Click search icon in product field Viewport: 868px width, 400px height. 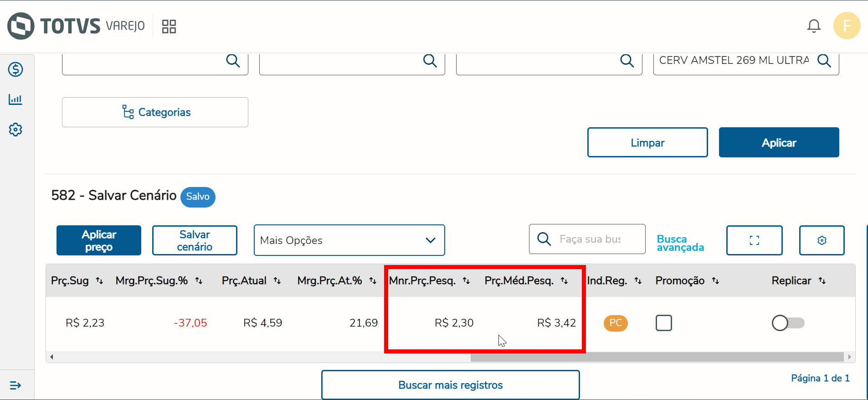[824, 61]
